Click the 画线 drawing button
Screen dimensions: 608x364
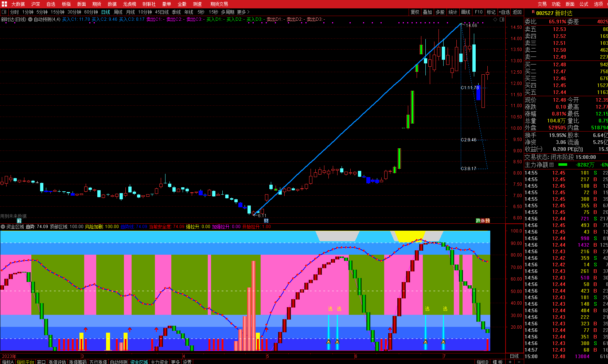tap(466, 12)
